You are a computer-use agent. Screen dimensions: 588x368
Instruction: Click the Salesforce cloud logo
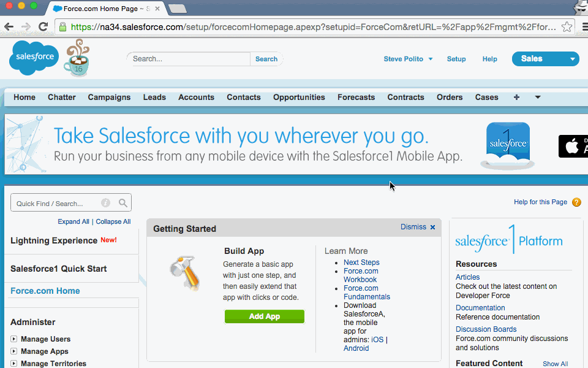(34, 58)
